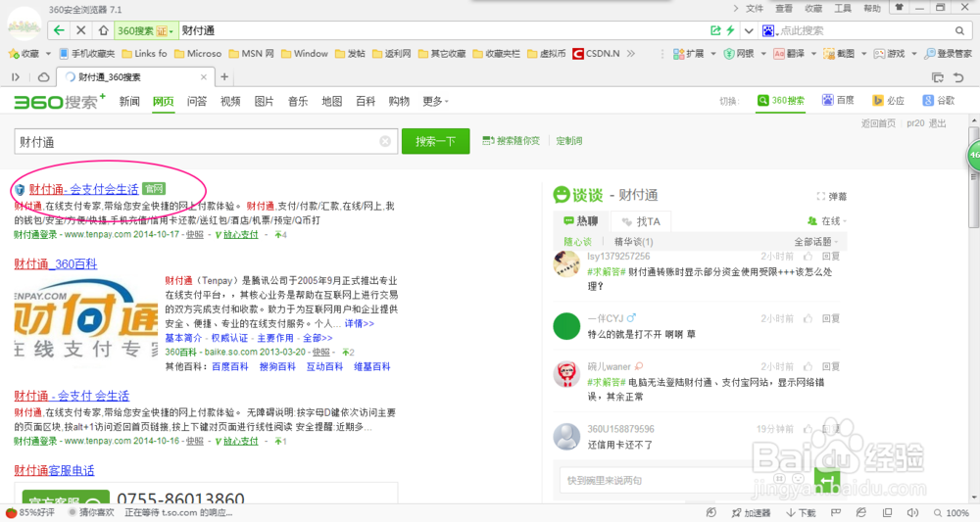Click 猜你喜欢 in the status bar

[x=90, y=512]
